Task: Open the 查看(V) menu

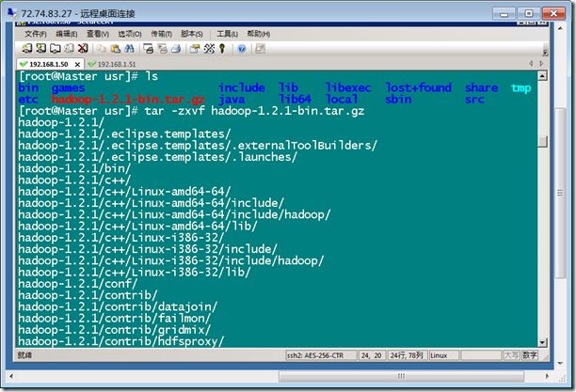Action: tap(98, 34)
